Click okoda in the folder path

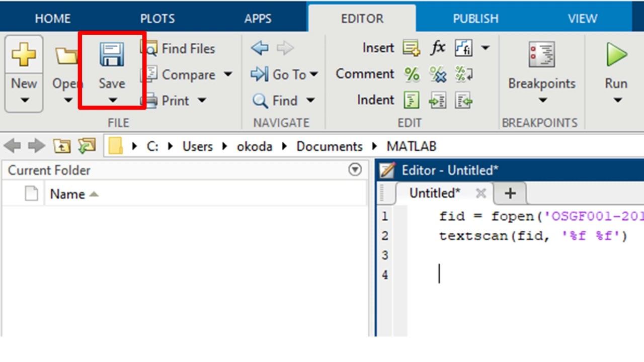coord(255,146)
